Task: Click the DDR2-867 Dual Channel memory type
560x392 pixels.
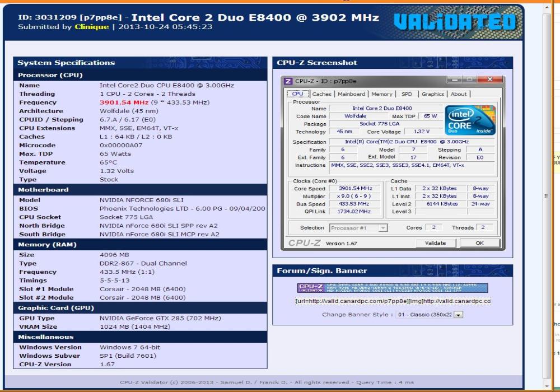Action: pos(143,263)
